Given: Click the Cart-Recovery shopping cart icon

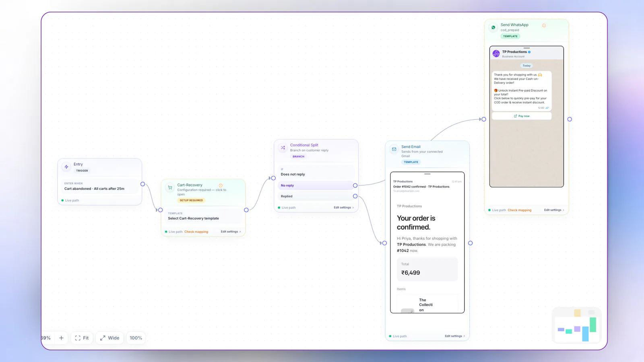Looking at the screenshot, I should (x=170, y=187).
